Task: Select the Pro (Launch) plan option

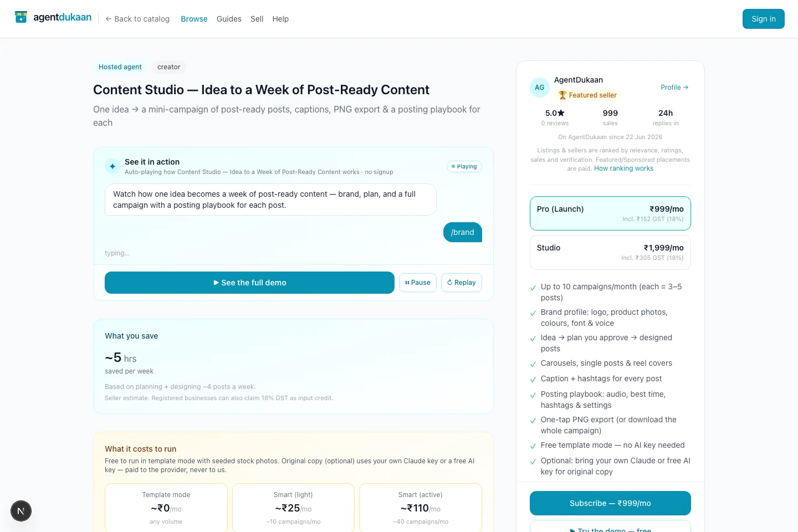Action: (x=610, y=213)
